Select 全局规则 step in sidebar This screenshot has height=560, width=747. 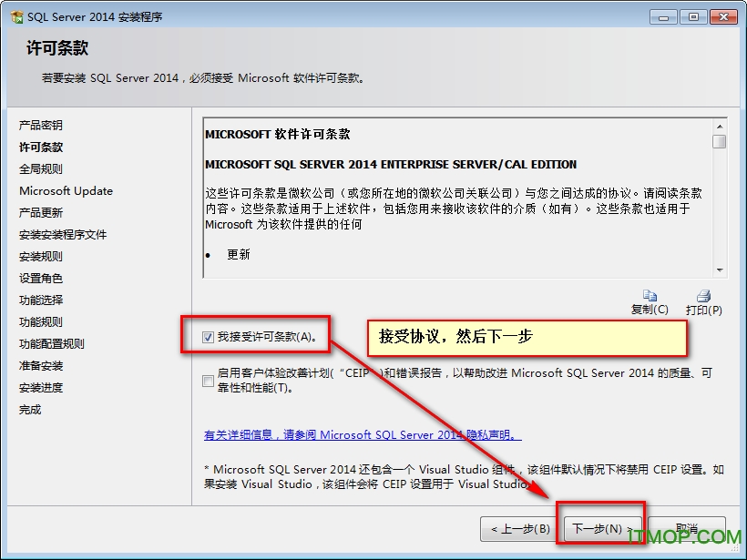click(41, 169)
